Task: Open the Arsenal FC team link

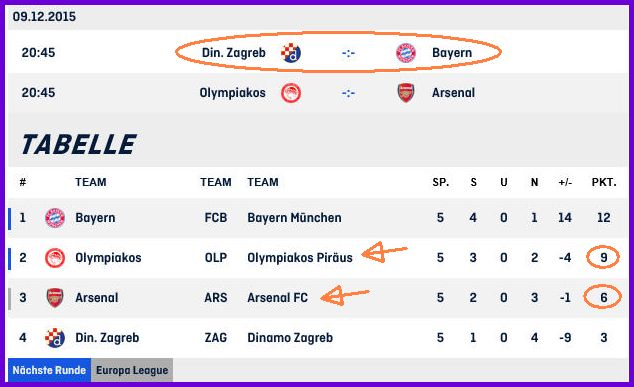Action: tap(277, 298)
